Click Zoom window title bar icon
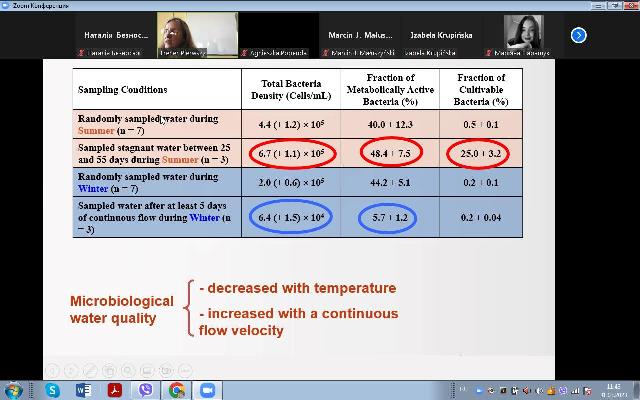 5,5
